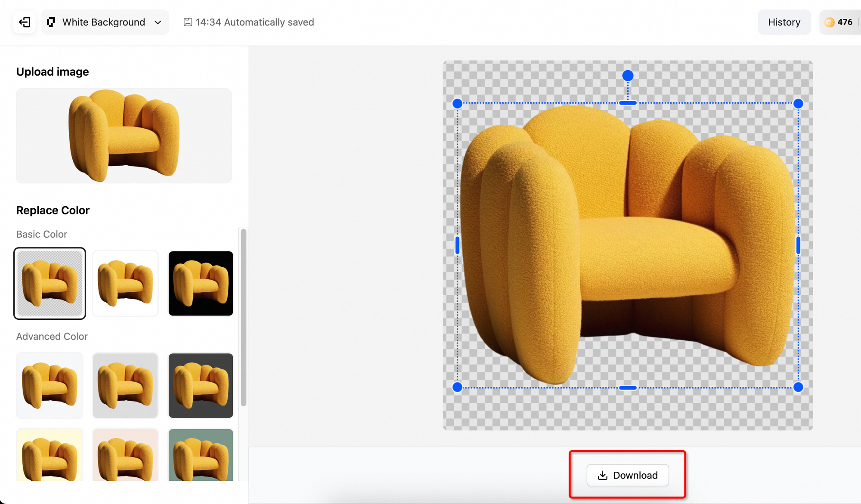Click the top-left corner resize handle

tap(457, 103)
